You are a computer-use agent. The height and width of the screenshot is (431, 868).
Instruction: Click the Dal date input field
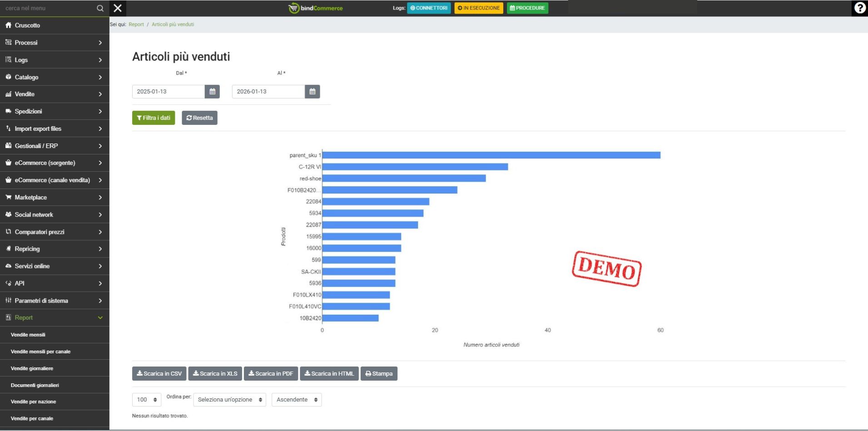[169, 92]
